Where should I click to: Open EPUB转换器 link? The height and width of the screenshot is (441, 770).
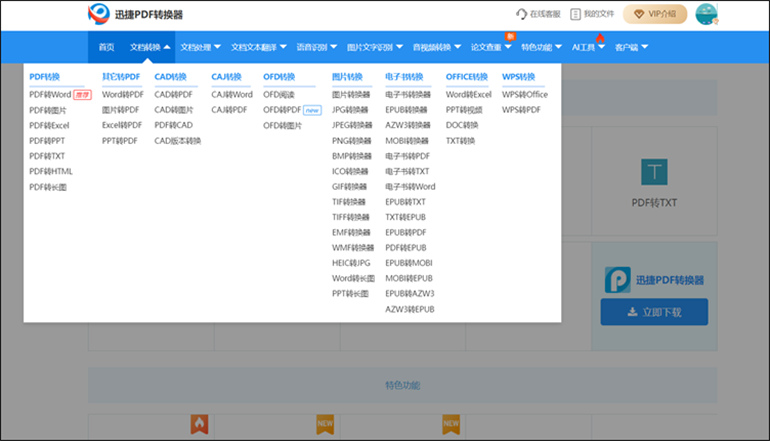click(406, 110)
